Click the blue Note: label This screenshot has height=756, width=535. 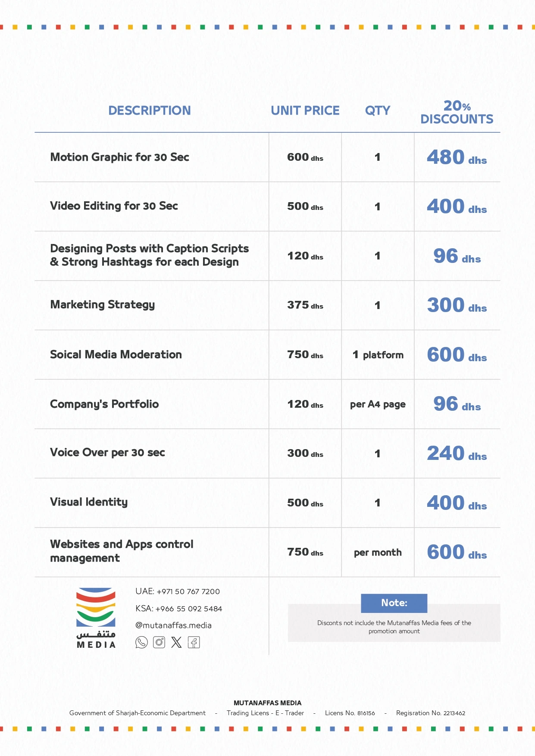tap(394, 603)
